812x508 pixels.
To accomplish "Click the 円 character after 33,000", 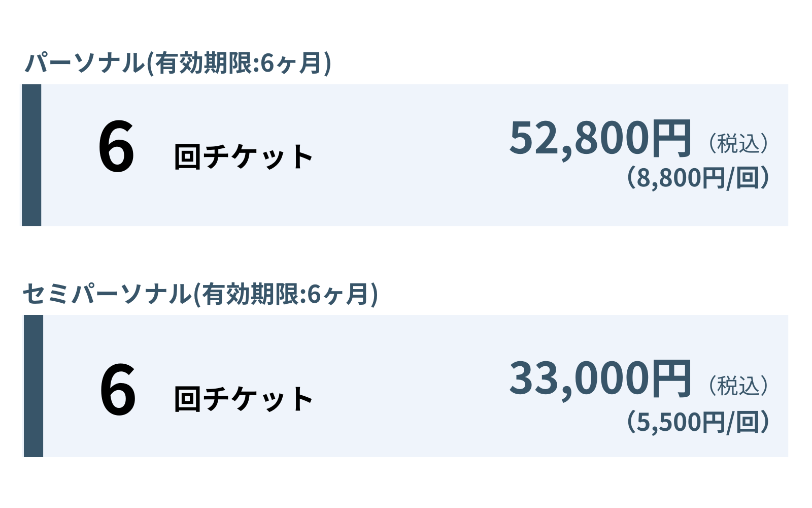I will pyautogui.click(x=671, y=378).
